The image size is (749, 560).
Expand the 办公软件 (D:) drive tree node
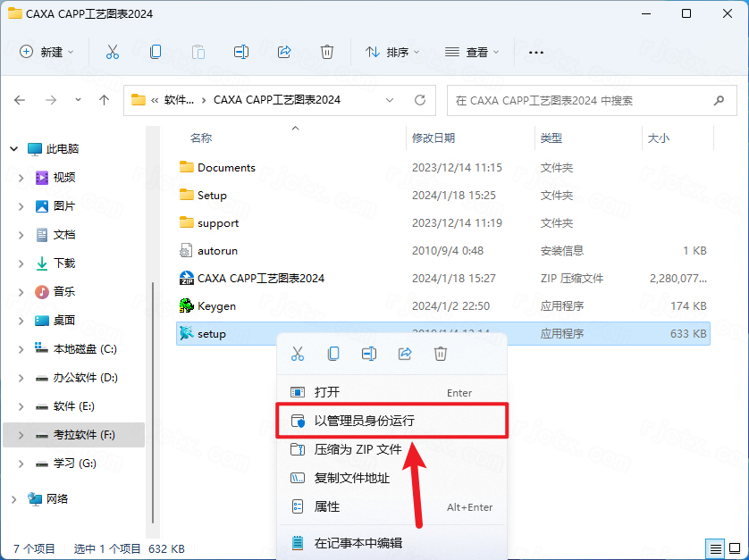click(21, 378)
